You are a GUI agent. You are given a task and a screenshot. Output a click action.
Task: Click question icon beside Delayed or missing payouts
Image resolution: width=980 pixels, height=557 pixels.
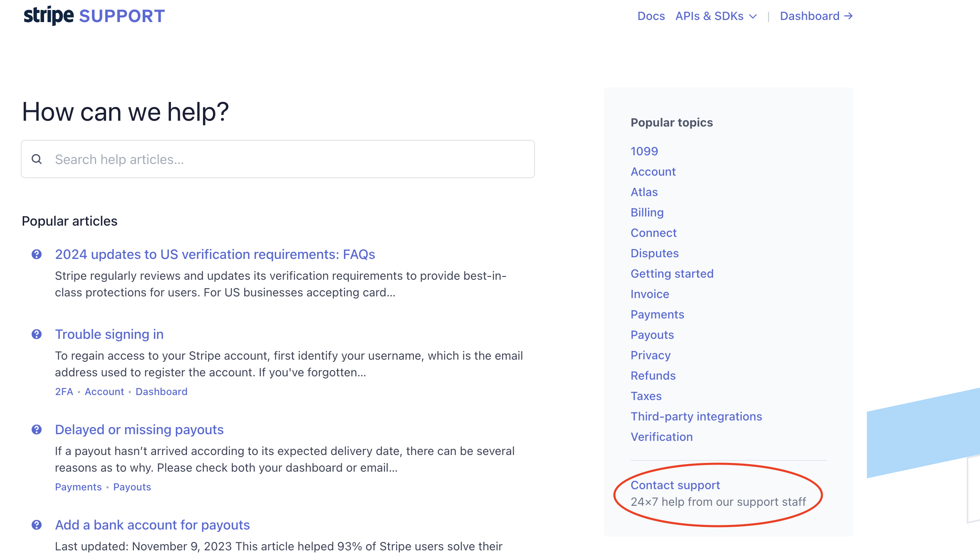point(37,430)
